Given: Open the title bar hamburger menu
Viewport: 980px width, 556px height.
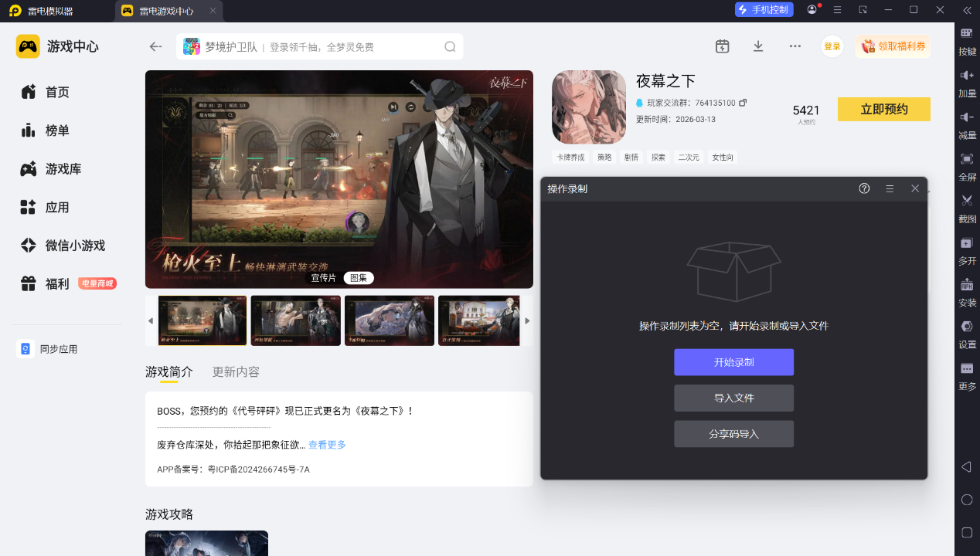Looking at the screenshot, I should tap(837, 9).
